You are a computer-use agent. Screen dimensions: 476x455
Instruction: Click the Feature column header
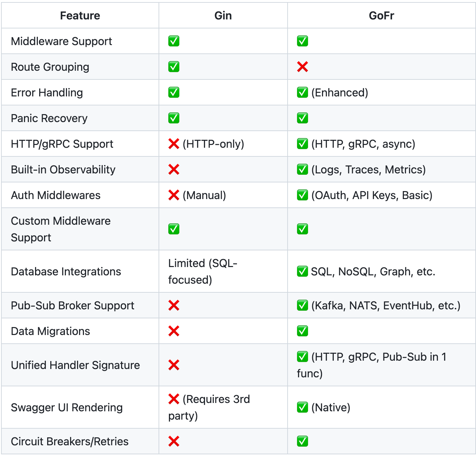(80, 16)
